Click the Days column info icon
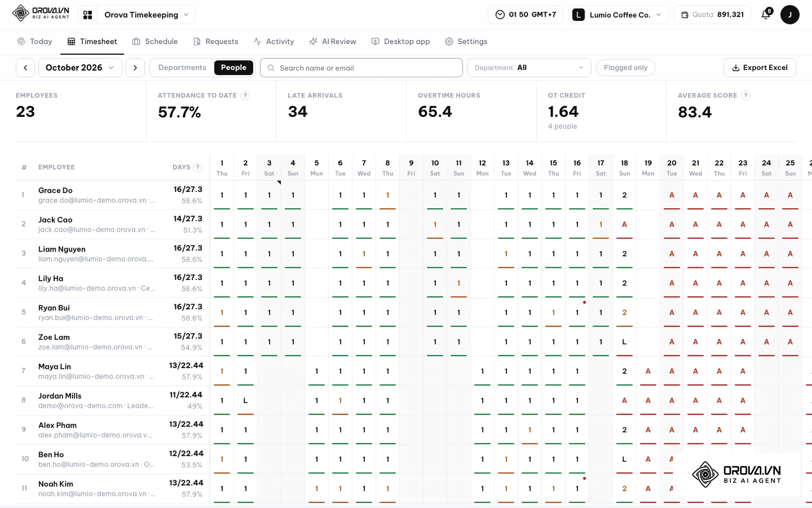This screenshot has width=812, height=508. [198, 167]
